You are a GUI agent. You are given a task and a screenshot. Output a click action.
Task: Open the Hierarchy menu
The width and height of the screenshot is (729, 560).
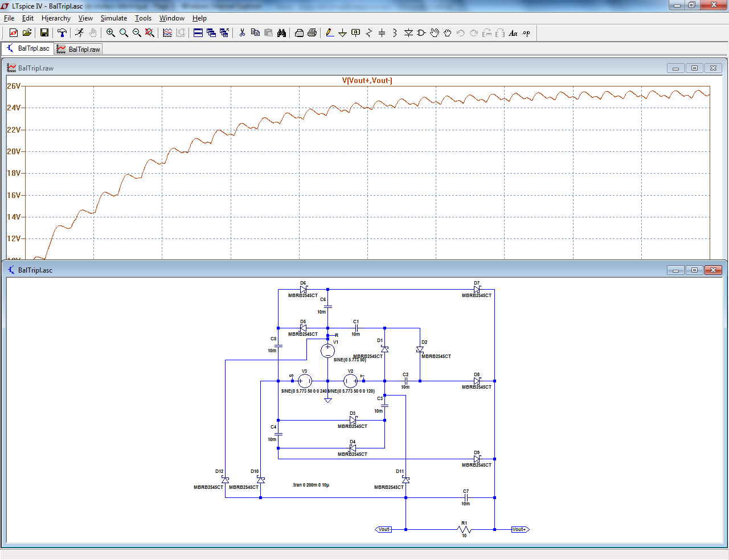point(56,18)
